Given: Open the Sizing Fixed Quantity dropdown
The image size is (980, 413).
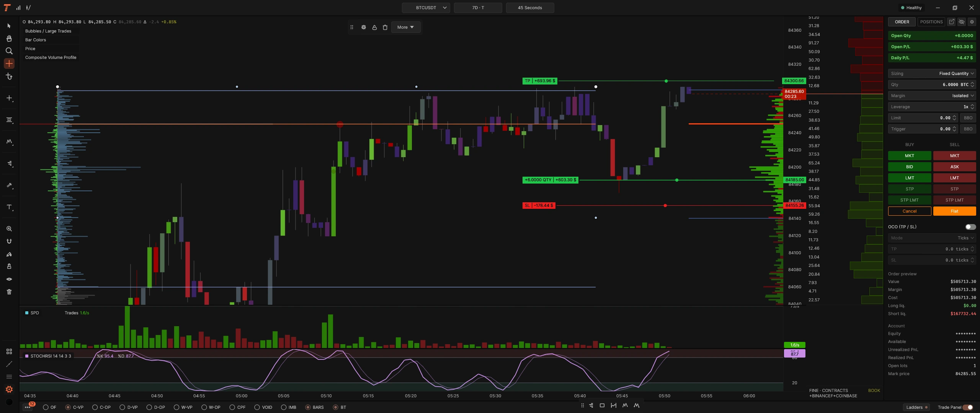Looking at the screenshot, I should 932,73.
